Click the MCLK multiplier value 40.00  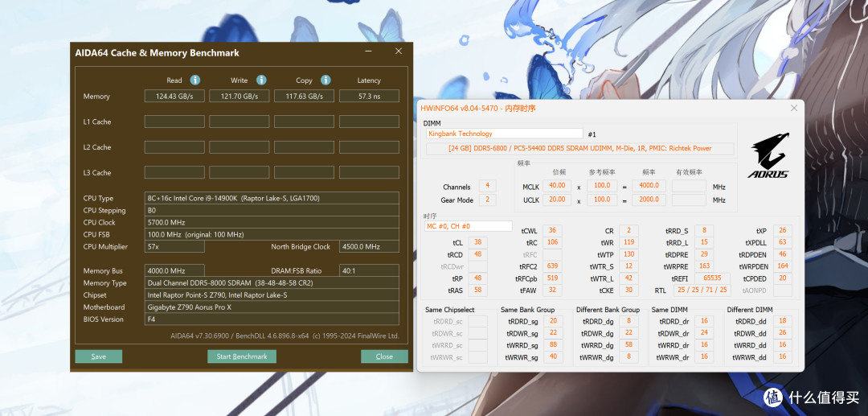coord(557,186)
